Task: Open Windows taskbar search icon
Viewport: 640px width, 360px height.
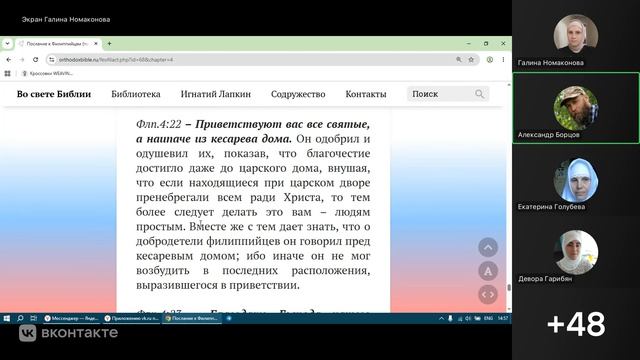Action: click(20, 318)
